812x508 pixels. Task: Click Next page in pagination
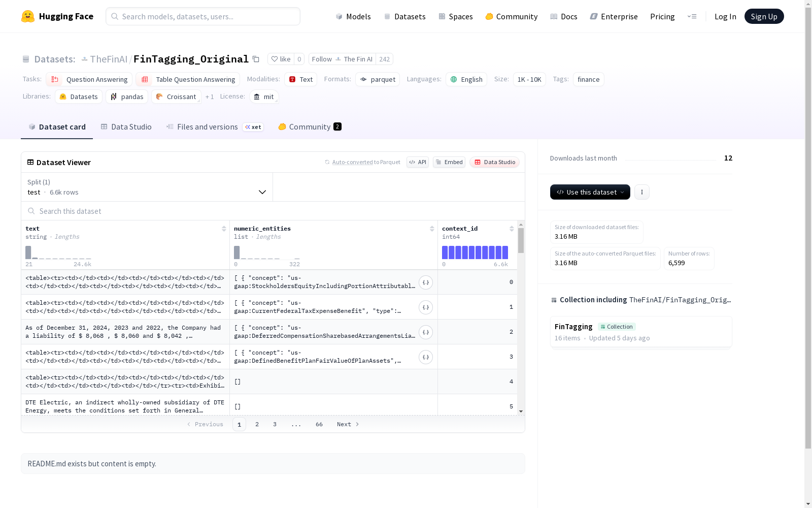(348, 424)
